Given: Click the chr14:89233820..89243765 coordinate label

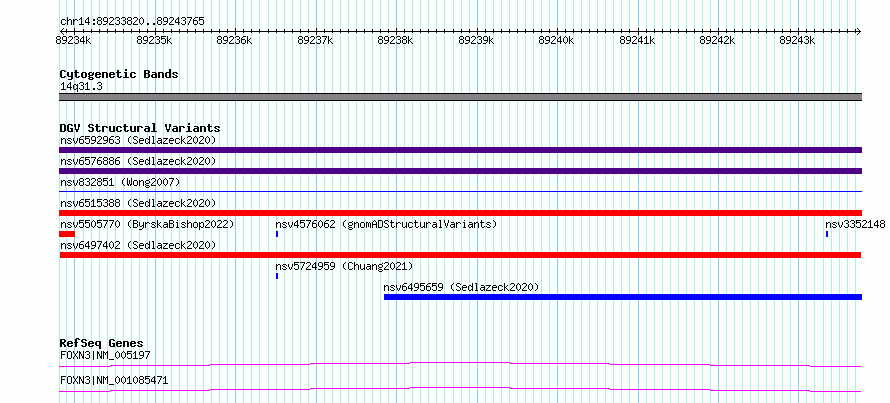Looking at the screenshot, I should [132, 22].
